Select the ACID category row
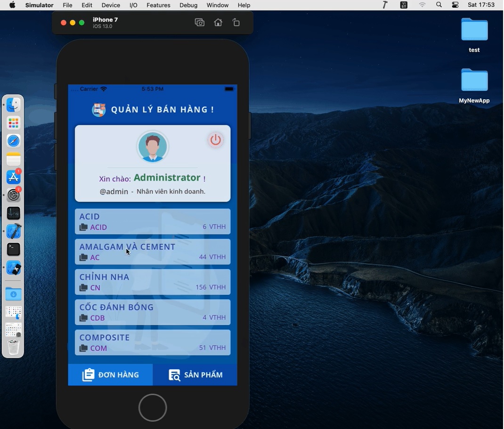The image size is (504, 429). pos(153,222)
